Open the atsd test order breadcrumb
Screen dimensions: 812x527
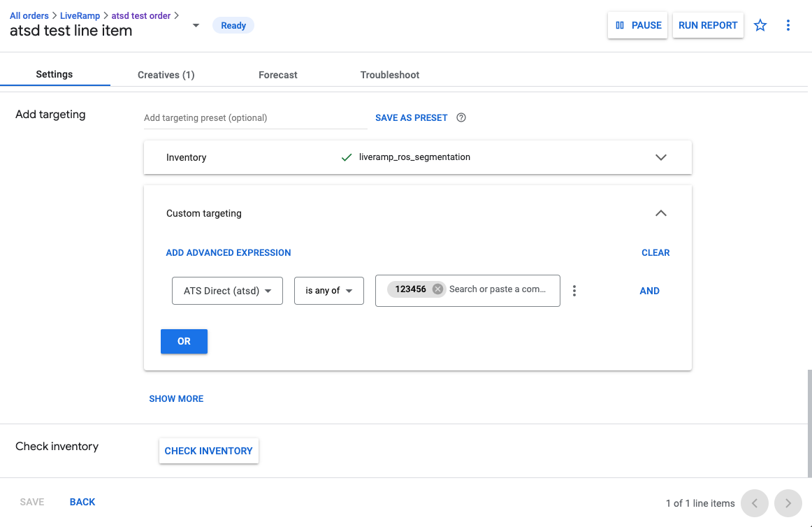(x=141, y=15)
